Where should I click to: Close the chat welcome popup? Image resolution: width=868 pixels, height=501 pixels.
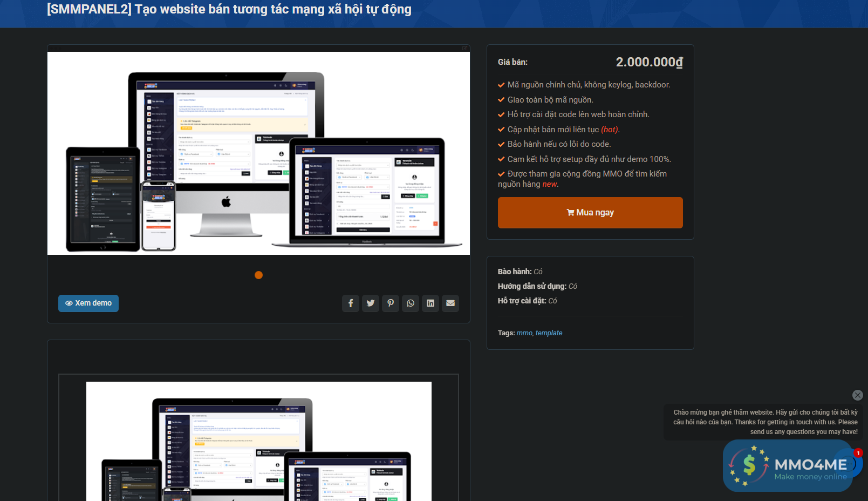pos(858,395)
